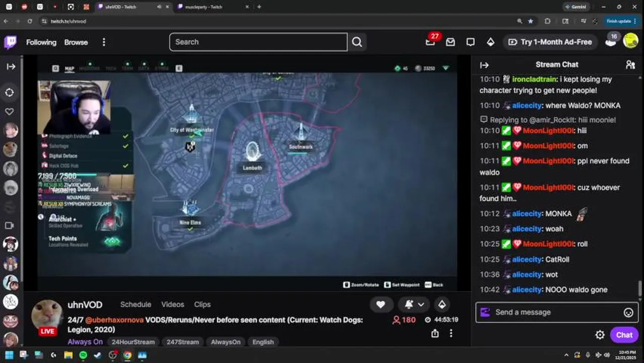Open the Twitch home logo

pos(11,42)
